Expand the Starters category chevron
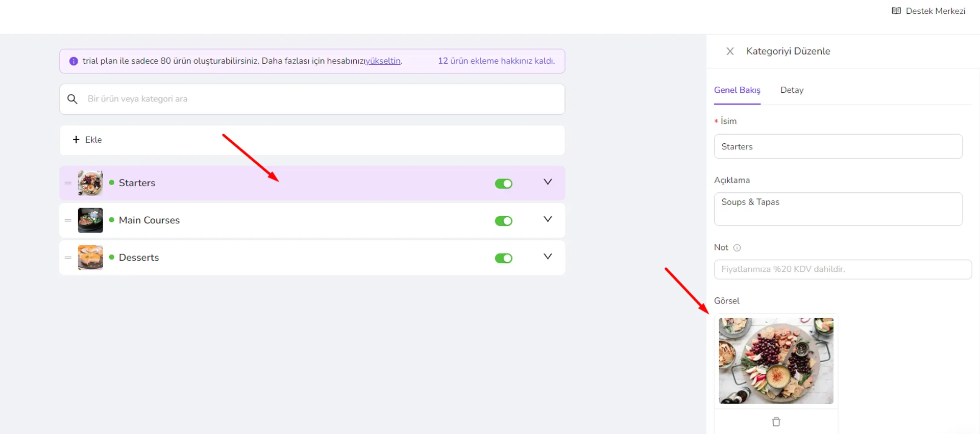This screenshot has height=434, width=980. pos(548,182)
